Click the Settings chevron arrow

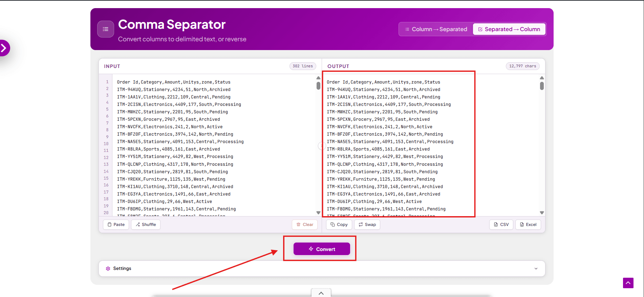[x=536, y=269]
